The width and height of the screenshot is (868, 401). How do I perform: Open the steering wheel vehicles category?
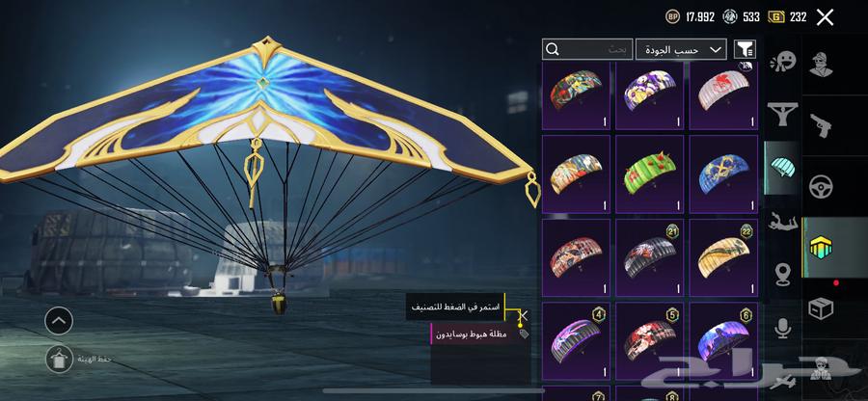[821, 186]
